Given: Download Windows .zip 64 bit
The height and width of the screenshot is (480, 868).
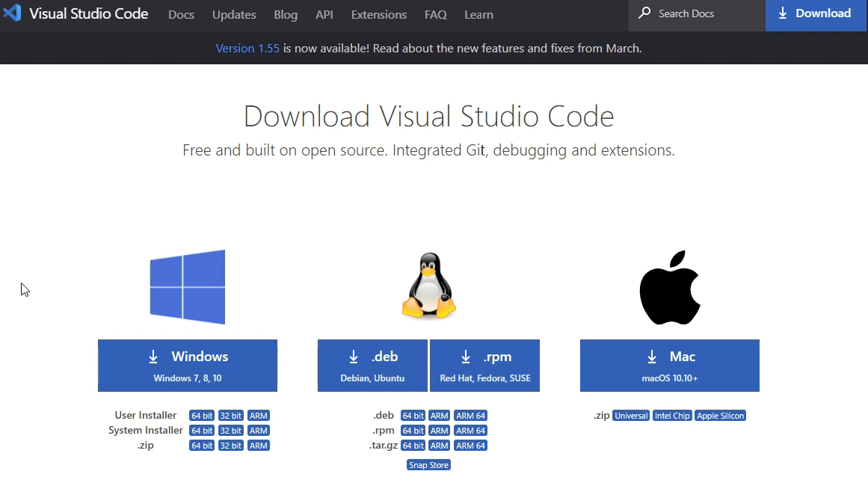Looking at the screenshot, I should [x=202, y=445].
